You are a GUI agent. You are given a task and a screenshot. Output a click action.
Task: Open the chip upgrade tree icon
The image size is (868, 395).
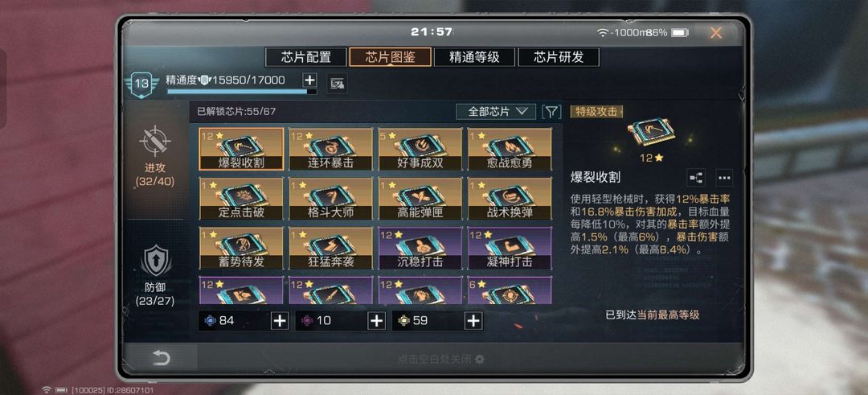696,177
